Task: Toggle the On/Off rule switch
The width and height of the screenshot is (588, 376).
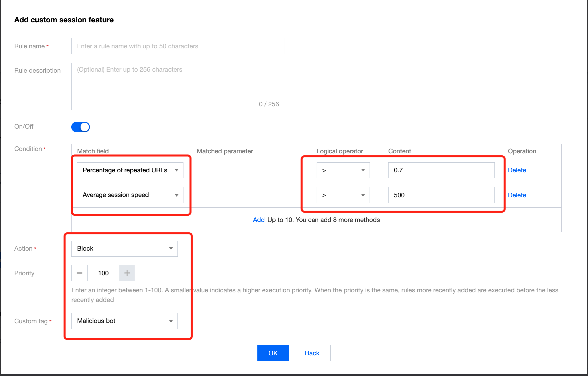Action: [x=81, y=127]
